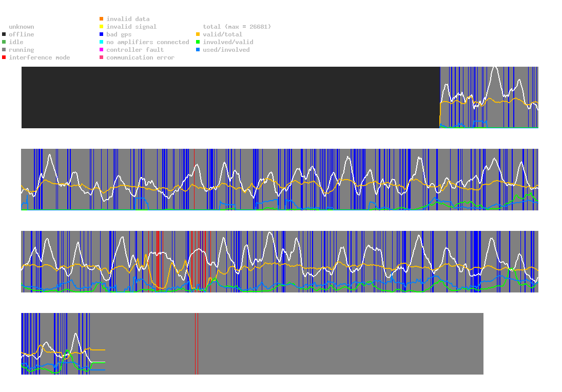Viewport: 562px width, 392px height.
Task: Click the red interference mode legend swatch
Action: click(4, 57)
